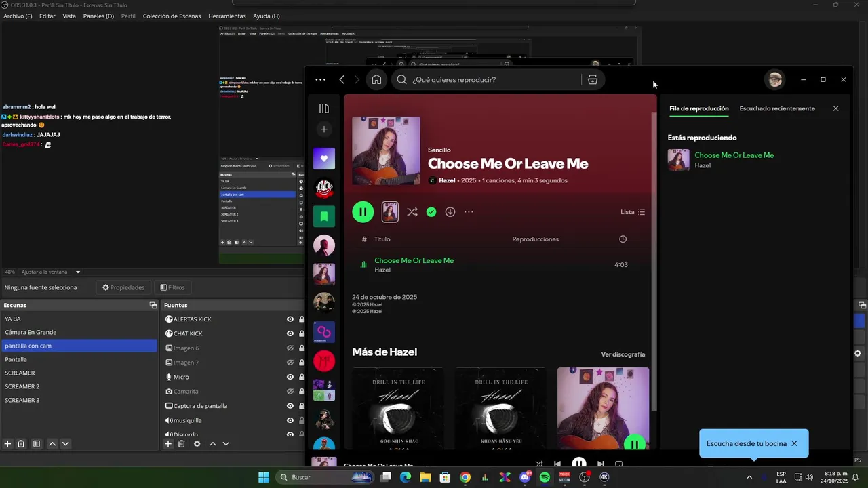Remove source with Fuentes trash icon
Viewport: 868px width, 488px height.
tap(182, 444)
